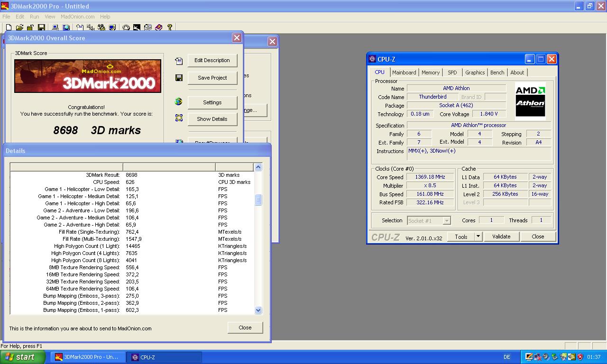The image size is (607, 364).
Task: Click the Thunderbird code name field
Action: [x=432, y=97]
